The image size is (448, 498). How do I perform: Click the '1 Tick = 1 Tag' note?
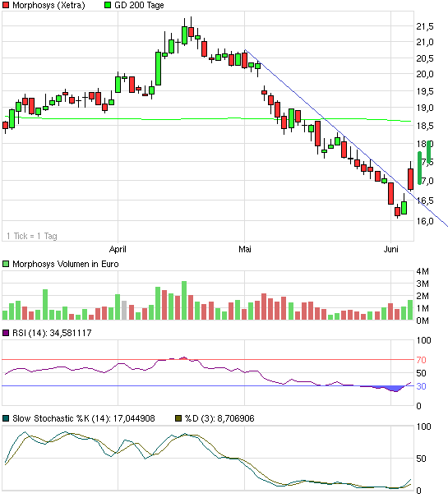coord(32,236)
